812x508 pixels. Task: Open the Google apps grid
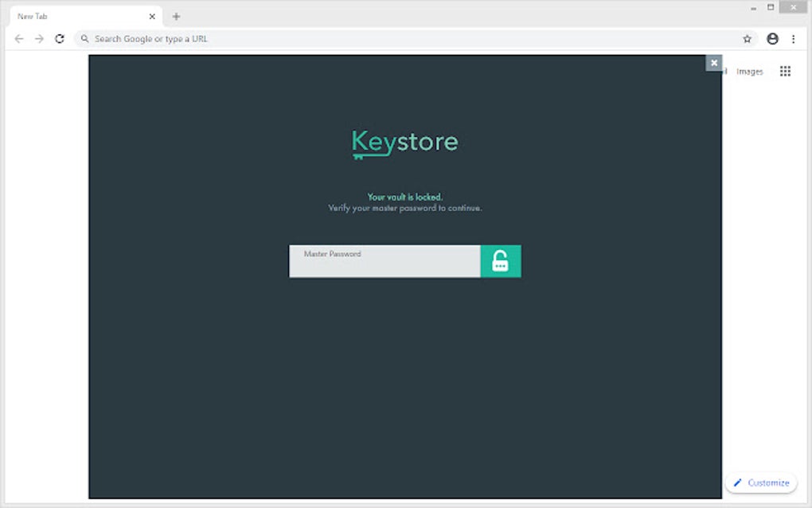click(x=784, y=71)
